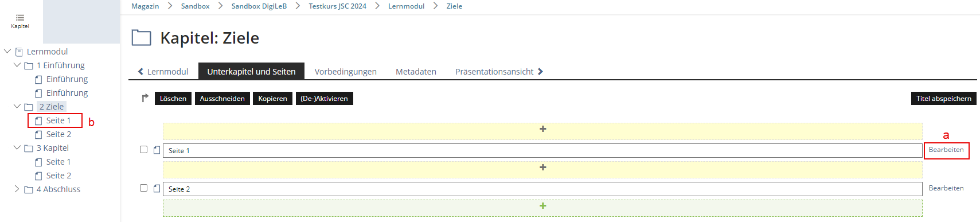Click the Seite 1 title input field
This screenshot has width=980, height=222.
(542, 150)
